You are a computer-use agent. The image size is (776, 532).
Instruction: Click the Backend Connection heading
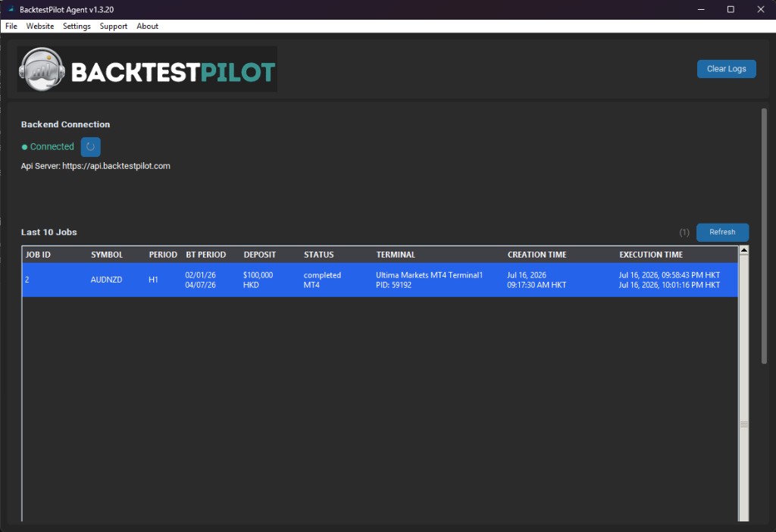coord(65,125)
